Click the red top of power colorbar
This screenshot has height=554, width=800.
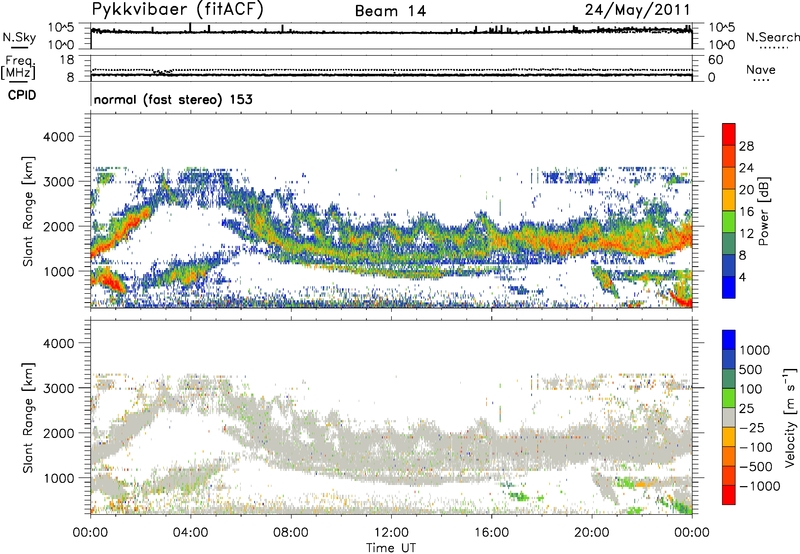tap(729, 134)
